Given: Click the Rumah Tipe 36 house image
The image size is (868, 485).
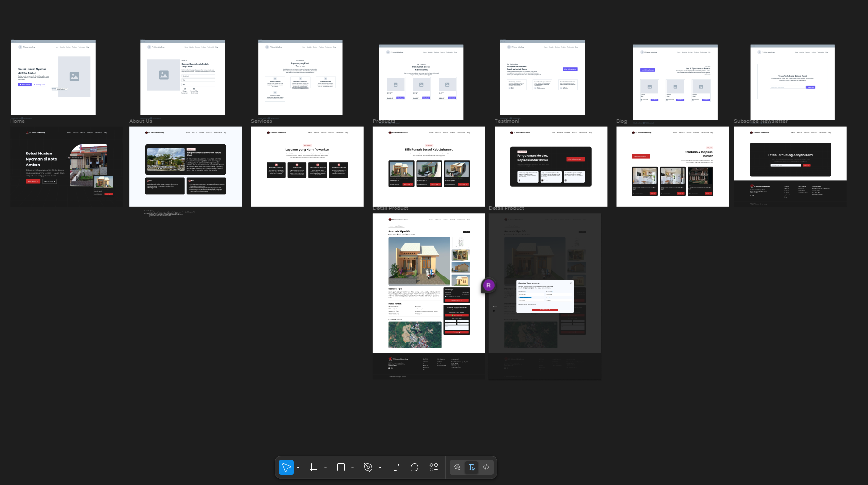Looking at the screenshot, I should click(x=419, y=261).
